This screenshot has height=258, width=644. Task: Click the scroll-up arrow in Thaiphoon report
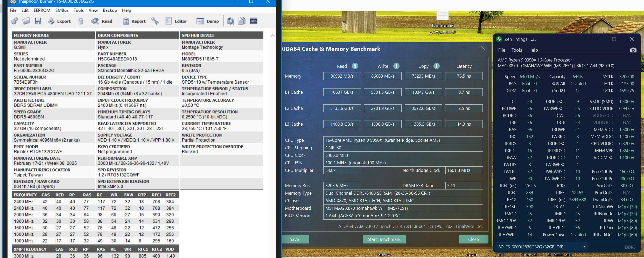[272, 36]
